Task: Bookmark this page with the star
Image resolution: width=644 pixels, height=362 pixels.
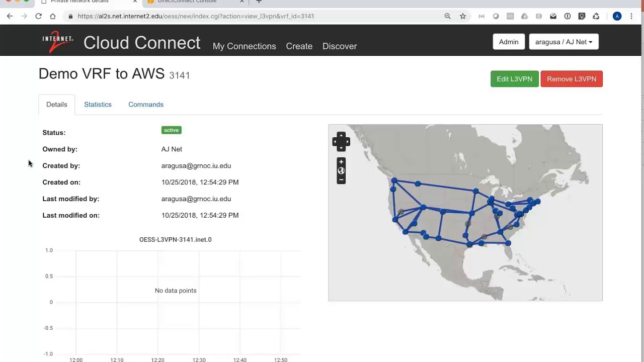Action: pyautogui.click(x=463, y=16)
